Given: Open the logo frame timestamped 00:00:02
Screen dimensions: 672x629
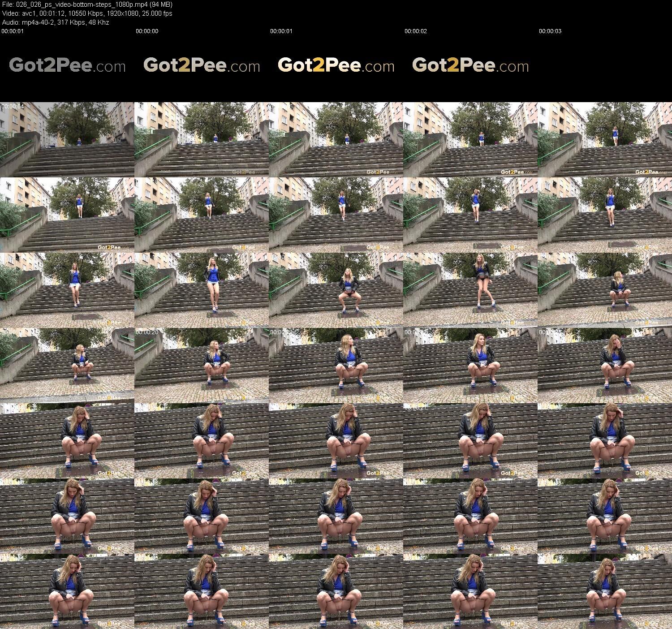Looking at the screenshot, I should pyautogui.click(x=470, y=65).
